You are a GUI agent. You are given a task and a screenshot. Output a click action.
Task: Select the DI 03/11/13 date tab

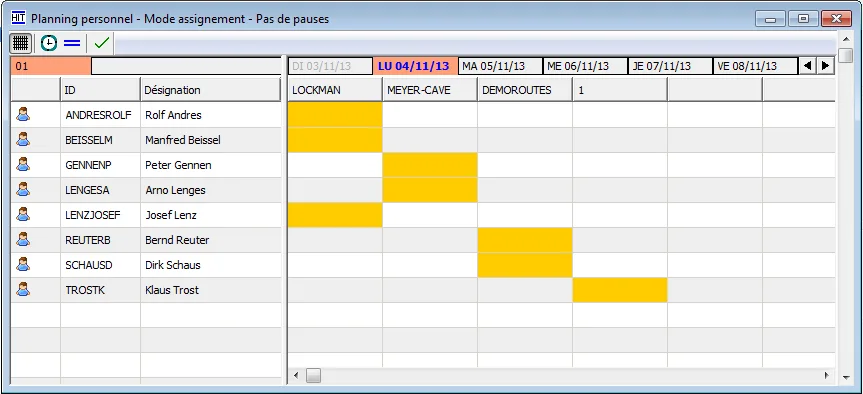pos(330,66)
